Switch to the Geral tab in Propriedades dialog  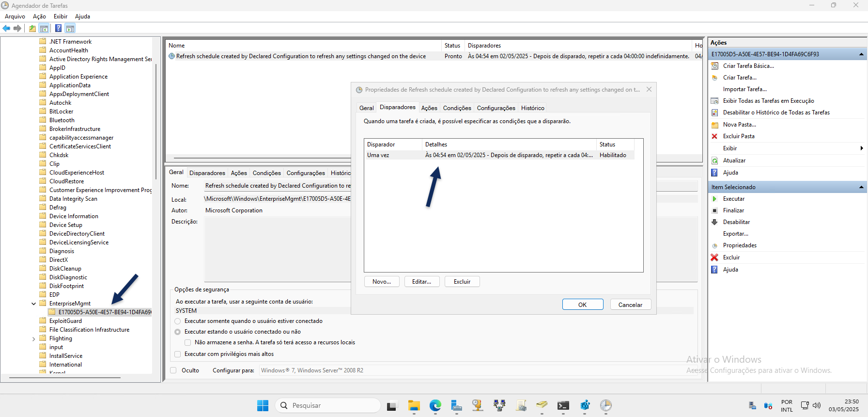[366, 108]
